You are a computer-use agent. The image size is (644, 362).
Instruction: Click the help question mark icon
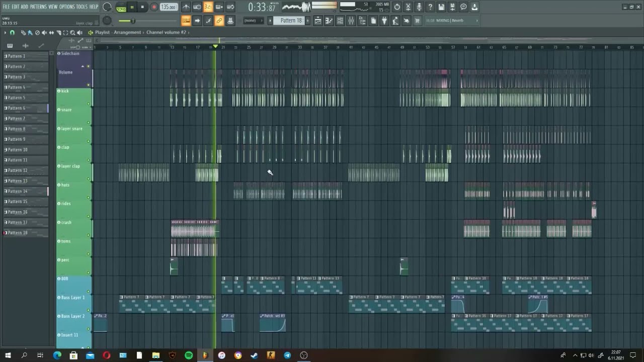[430, 7]
